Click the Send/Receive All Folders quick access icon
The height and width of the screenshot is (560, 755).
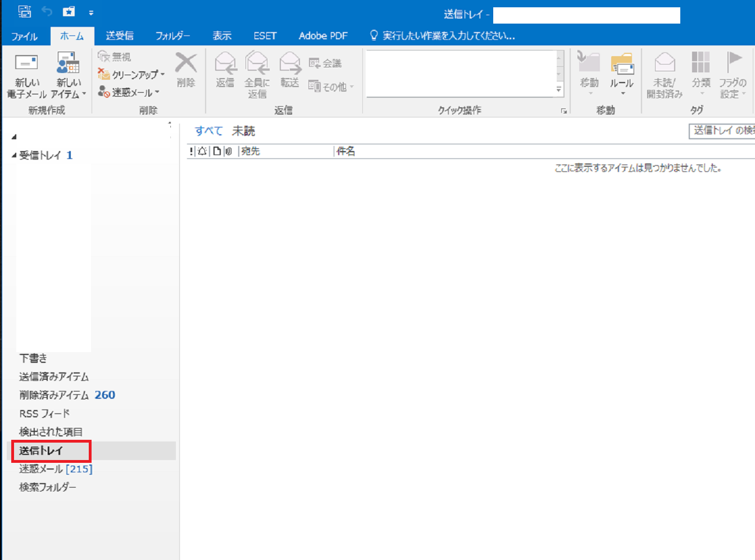point(25,11)
